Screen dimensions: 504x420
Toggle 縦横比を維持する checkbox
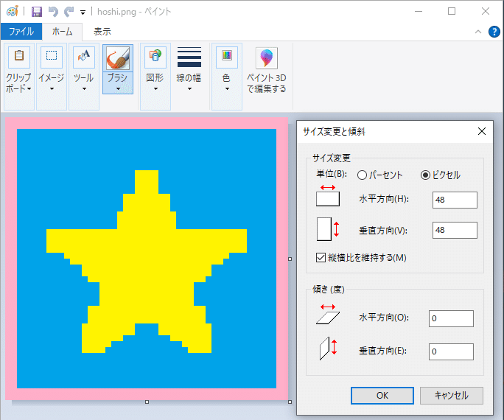click(x=321, y=257)
